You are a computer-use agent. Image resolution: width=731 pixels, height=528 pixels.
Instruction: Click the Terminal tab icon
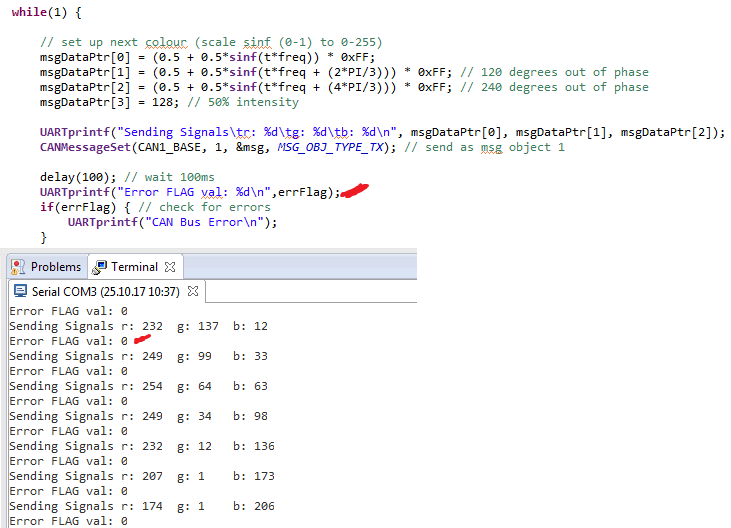click(x=99, y=267)
